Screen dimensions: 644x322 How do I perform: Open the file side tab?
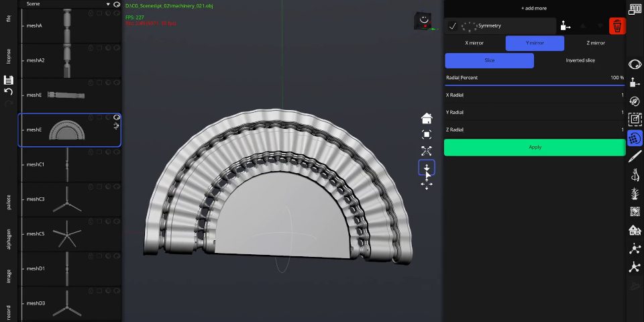9,19
